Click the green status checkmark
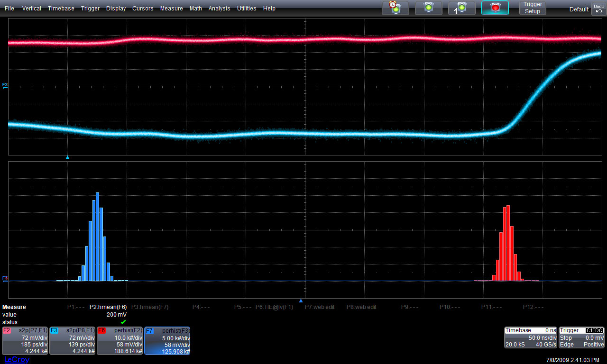The width and height of the screenshot is (607, 364). [x=123, y=322]
